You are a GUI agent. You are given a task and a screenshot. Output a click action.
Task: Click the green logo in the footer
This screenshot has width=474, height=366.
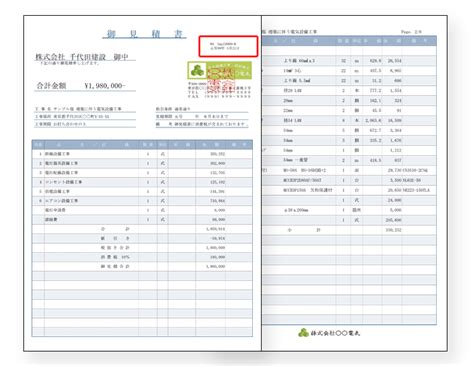[303, 332]
